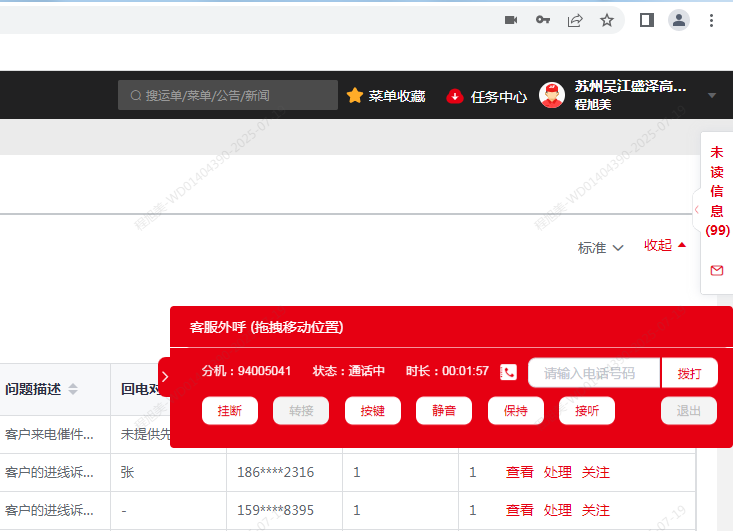Click the 问题描述 column header
This screenshot has height=531, width=733.
(x=33, y=389)
